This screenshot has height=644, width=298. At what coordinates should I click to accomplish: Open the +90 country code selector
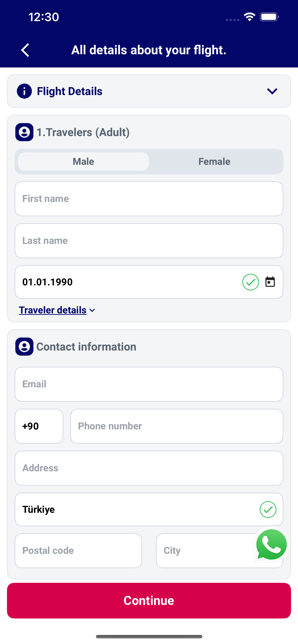pos(39,426)
